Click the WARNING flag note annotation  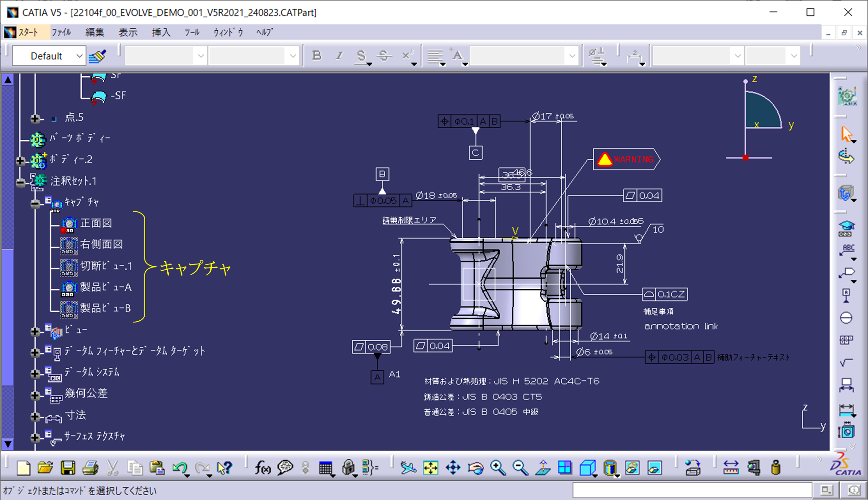[x=627, y=159]
